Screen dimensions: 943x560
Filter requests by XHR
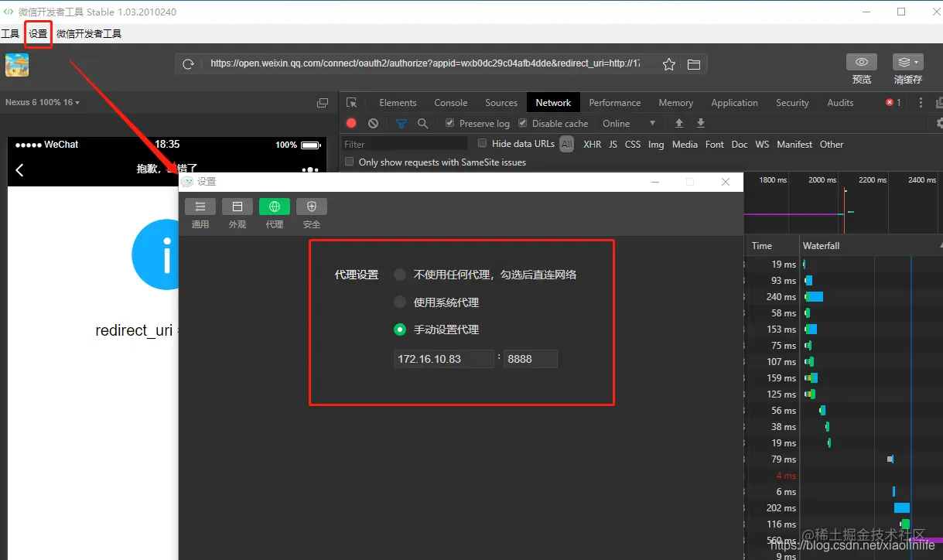point(592,145)
